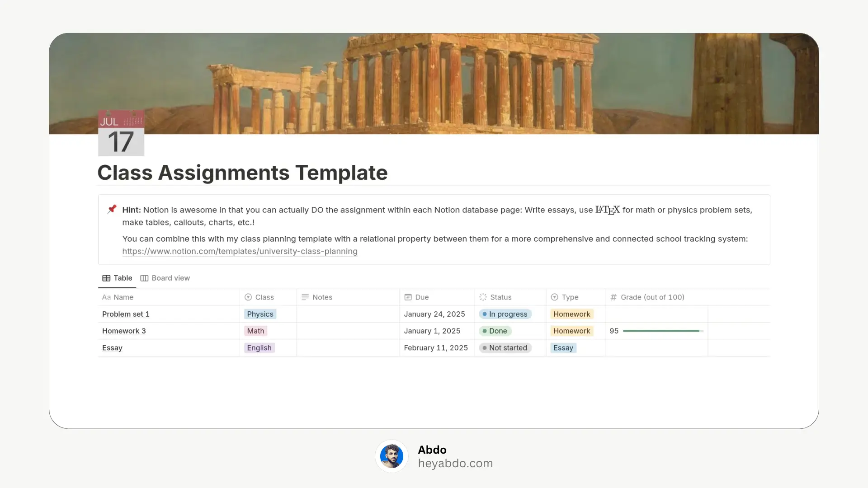Click the select icon beside Type header

[x=554, y=297]
